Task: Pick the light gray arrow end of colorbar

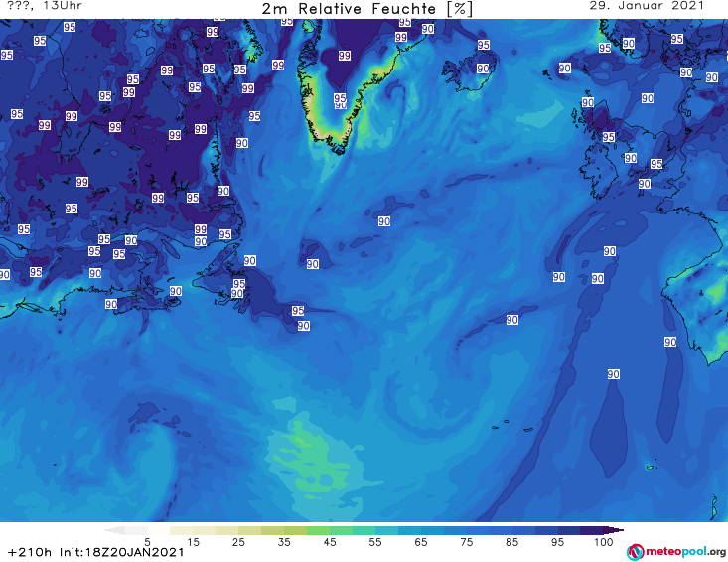Action: pos(114,530)
